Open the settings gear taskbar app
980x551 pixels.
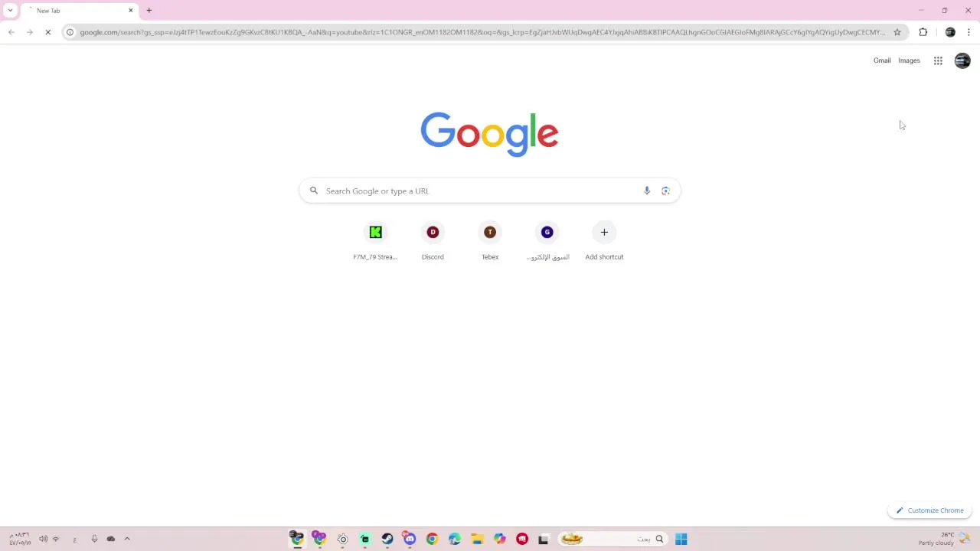(342, 539)
